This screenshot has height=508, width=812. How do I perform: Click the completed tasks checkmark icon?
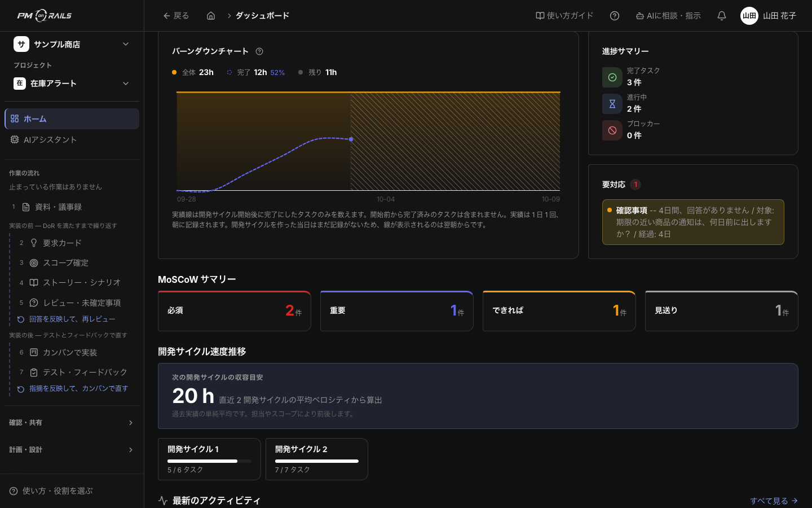point(612,77)
